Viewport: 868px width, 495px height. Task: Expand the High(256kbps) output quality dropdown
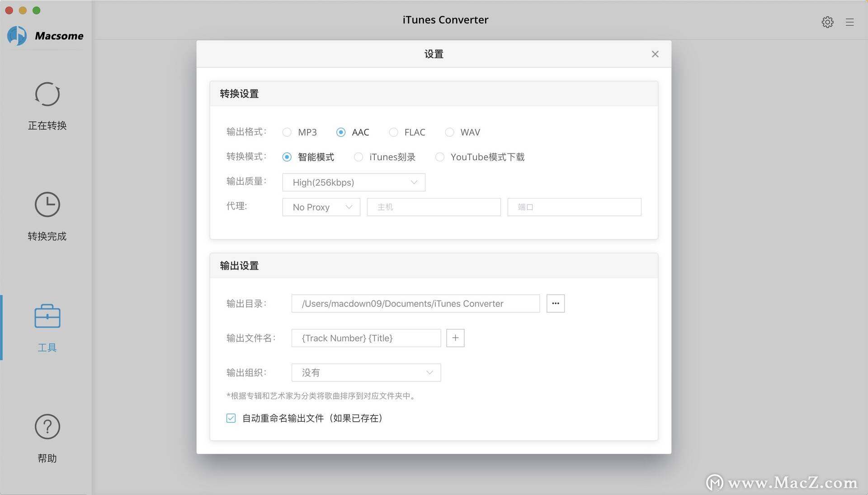click(x=354, y=182)
